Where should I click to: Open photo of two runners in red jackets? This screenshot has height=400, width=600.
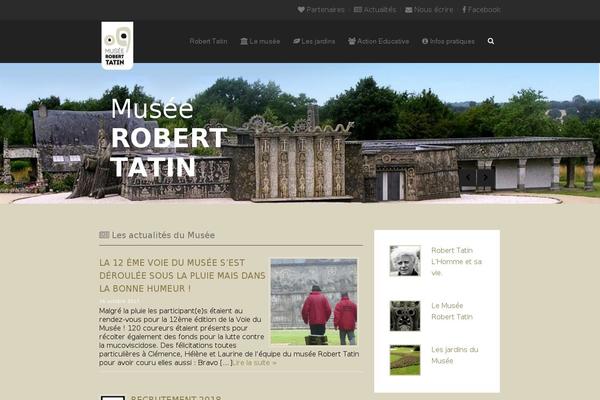314,302
